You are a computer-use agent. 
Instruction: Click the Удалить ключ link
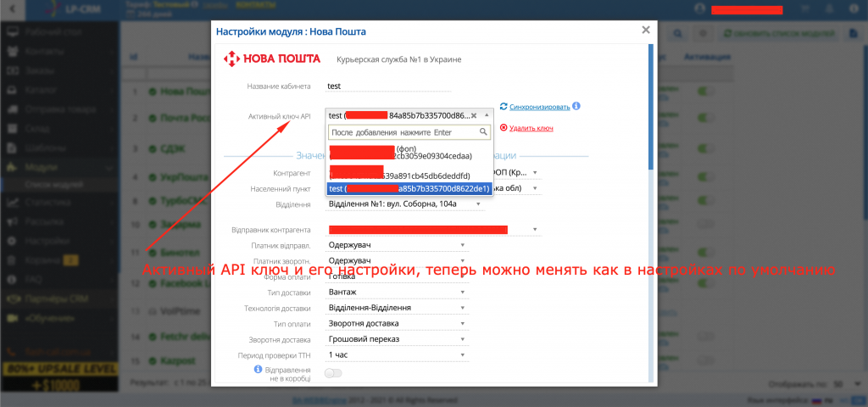[531, 129]
